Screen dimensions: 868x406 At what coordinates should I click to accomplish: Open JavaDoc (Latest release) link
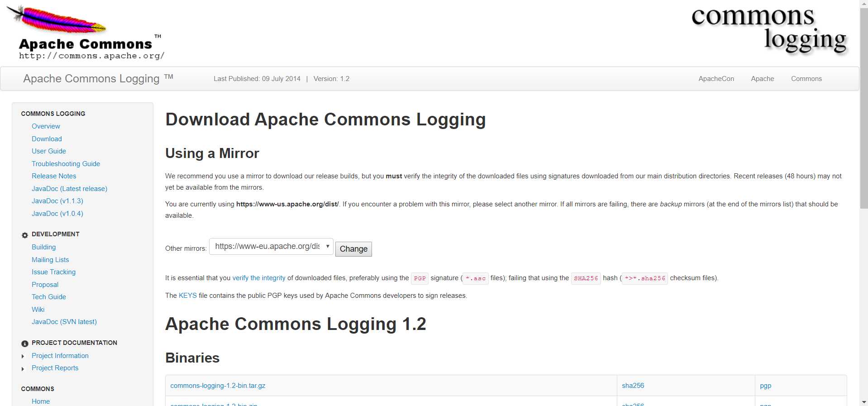coord(69,189)
